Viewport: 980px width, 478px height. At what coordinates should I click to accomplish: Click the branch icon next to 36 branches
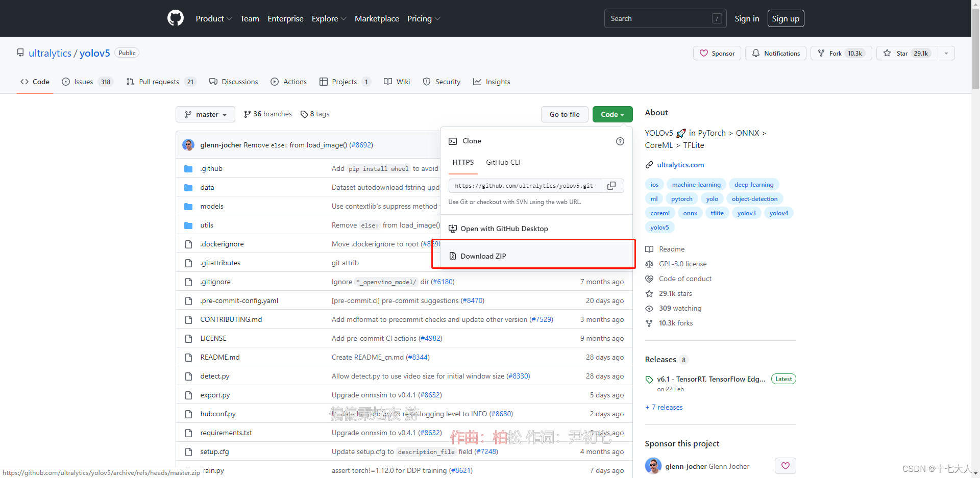pos(248,114)
